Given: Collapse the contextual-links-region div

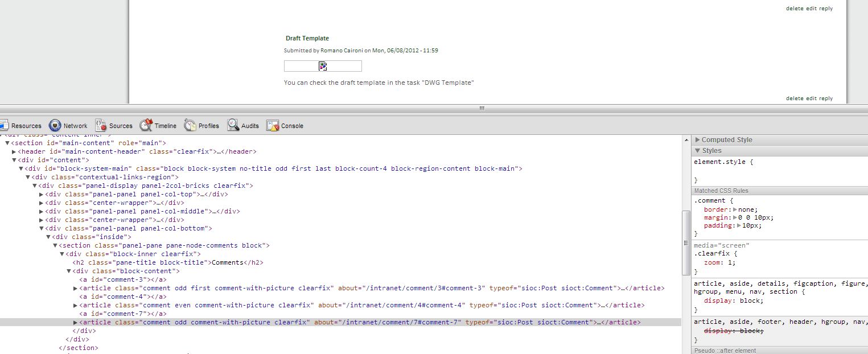Looking at the screenshot, I should pyautogui.click(x=28, y=177).
